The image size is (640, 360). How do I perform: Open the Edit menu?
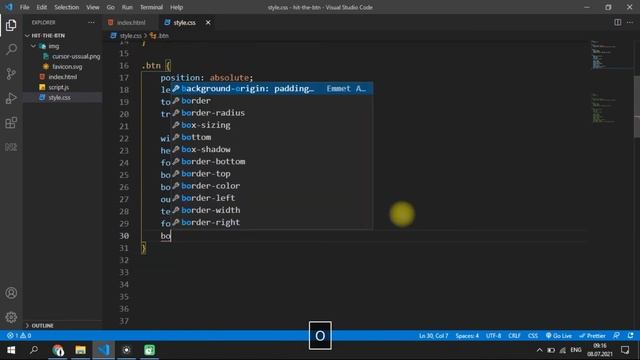(x=42, y=7)
